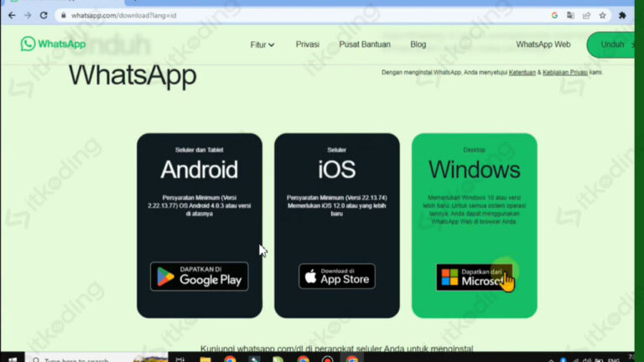644x362 pixels.
Task: Click the Download di App Store badge
Action: tap(337, 277)
